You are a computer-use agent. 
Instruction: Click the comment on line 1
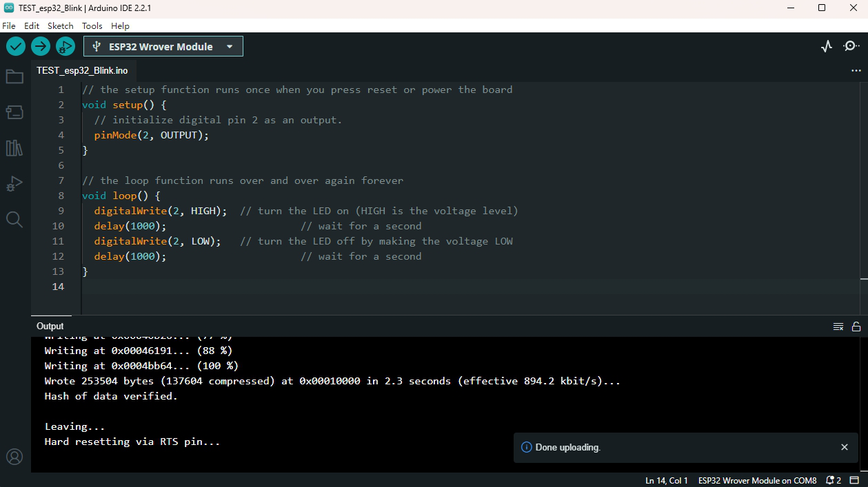pyautogui.click(x=297, y=90)
